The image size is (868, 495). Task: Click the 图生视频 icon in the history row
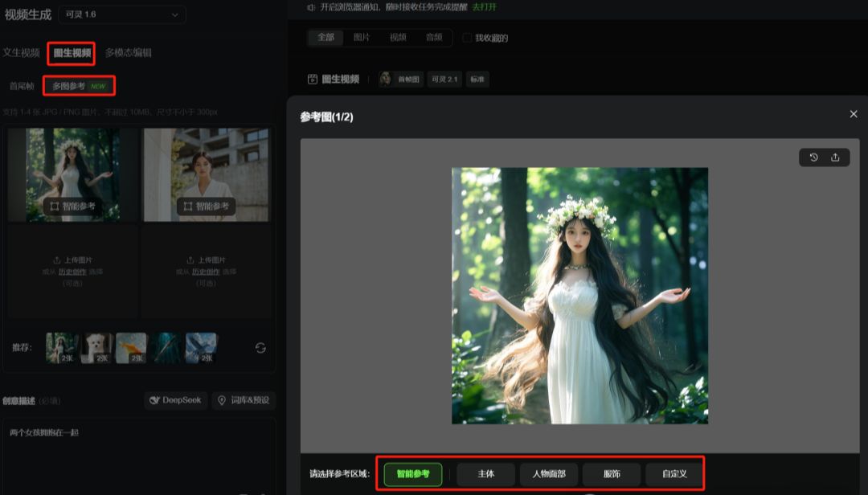click(313, 79)
